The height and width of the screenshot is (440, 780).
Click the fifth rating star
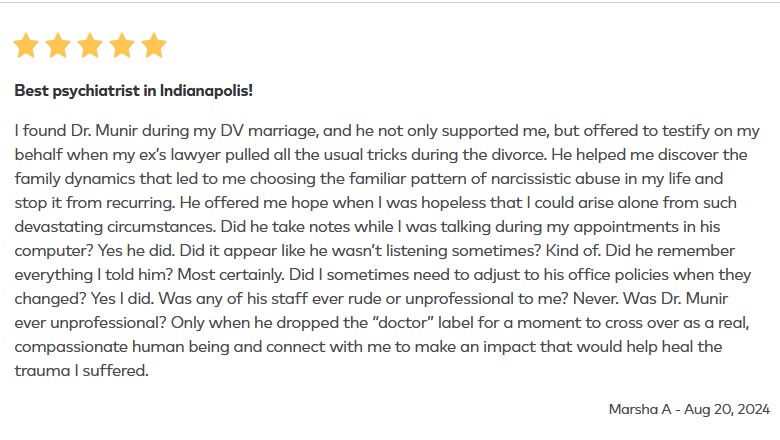153,45
